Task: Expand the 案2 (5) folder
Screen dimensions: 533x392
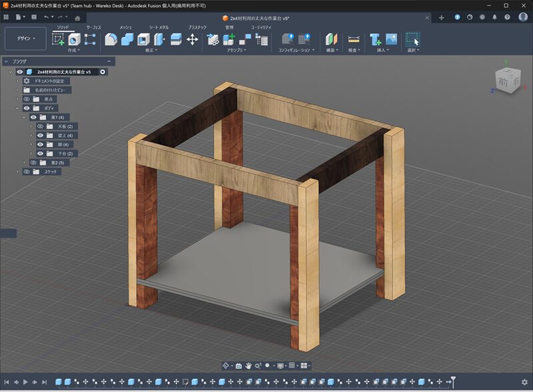Action: [25, 162]
